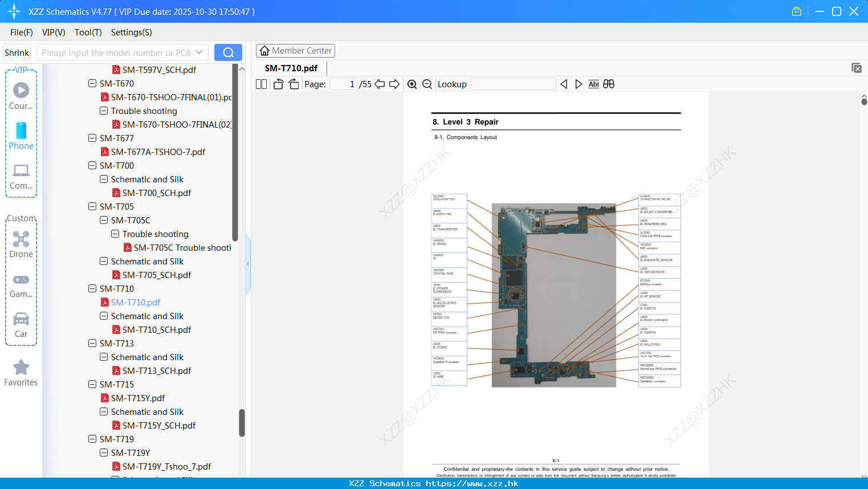Click the Lookup text field
This screenshot has width=868, height=489.
coord(513,84)
